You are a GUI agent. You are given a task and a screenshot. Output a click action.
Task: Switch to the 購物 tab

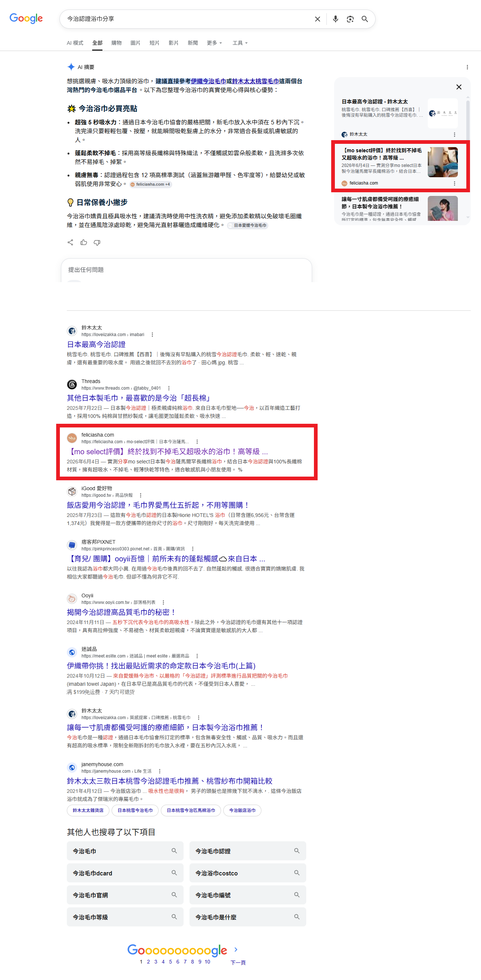tap(116, 43)
